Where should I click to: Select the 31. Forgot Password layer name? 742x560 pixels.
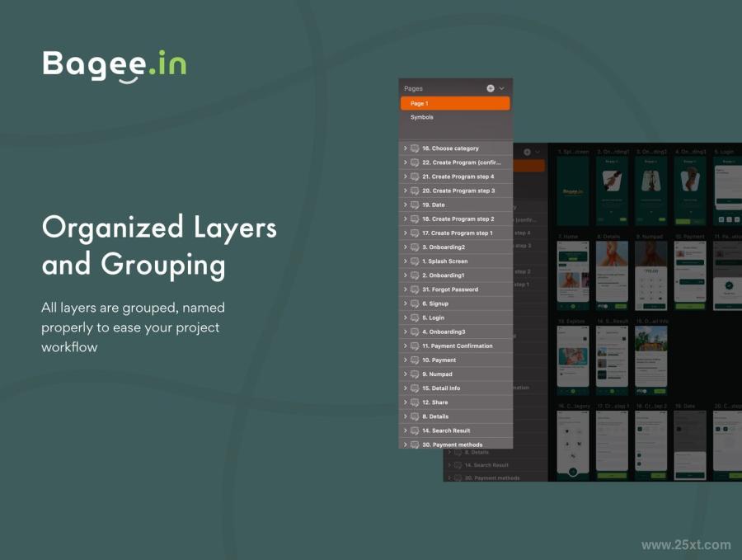point(450,289)
